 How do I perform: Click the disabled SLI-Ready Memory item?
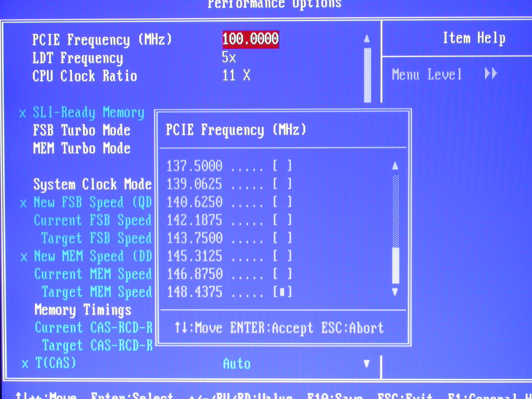tap(88, 113)
